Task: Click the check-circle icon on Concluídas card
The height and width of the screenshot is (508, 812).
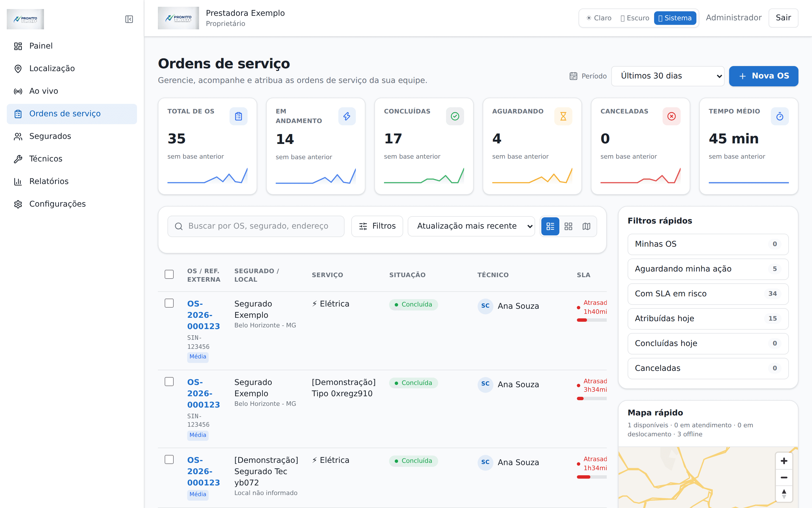Action: [x=455, y=116]
